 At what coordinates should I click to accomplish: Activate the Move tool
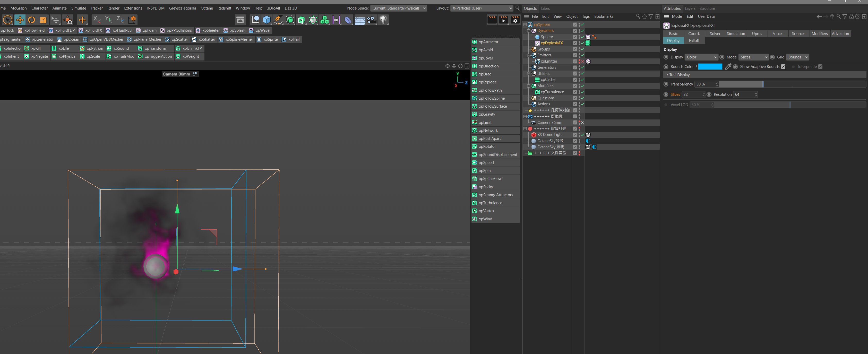coord(20,20)
